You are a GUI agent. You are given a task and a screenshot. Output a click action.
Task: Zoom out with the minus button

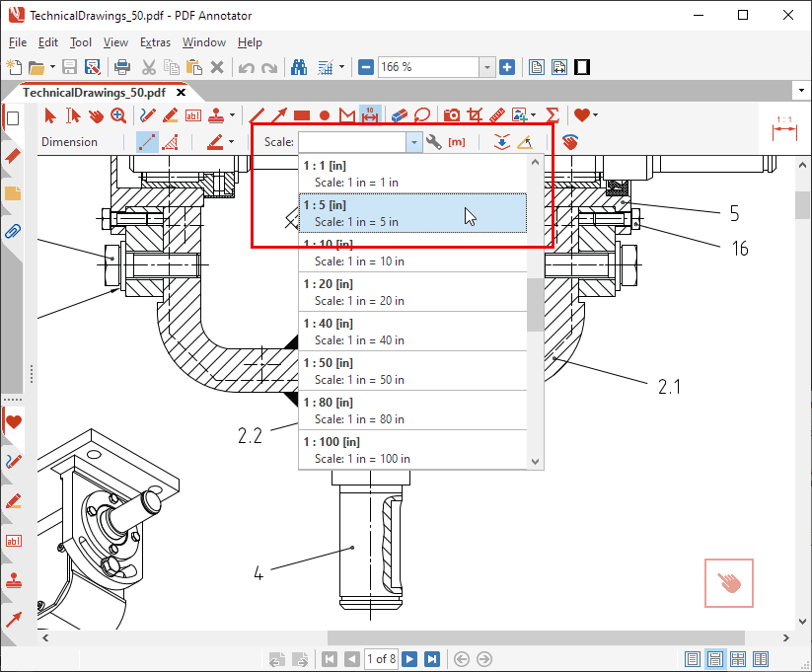click(x=366, y=67)
